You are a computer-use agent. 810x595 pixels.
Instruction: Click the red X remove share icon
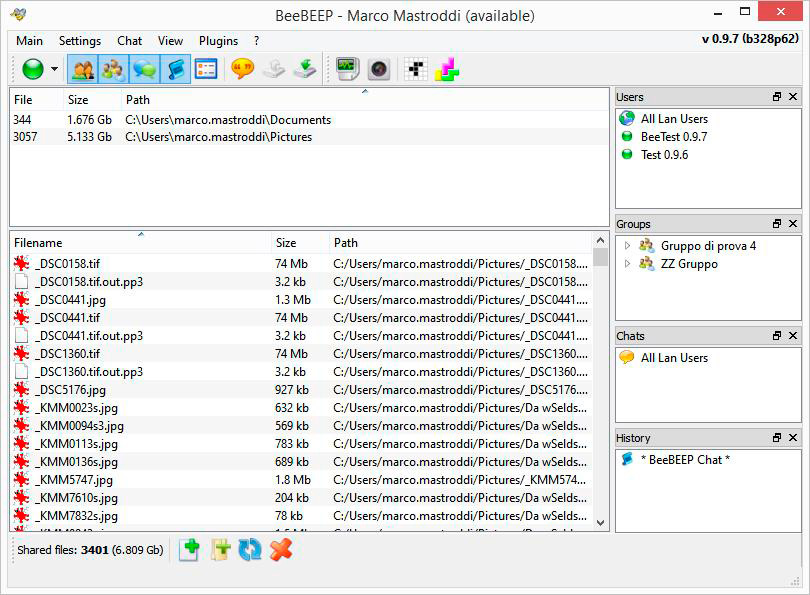pyautogui.click(x=281, y=549)
